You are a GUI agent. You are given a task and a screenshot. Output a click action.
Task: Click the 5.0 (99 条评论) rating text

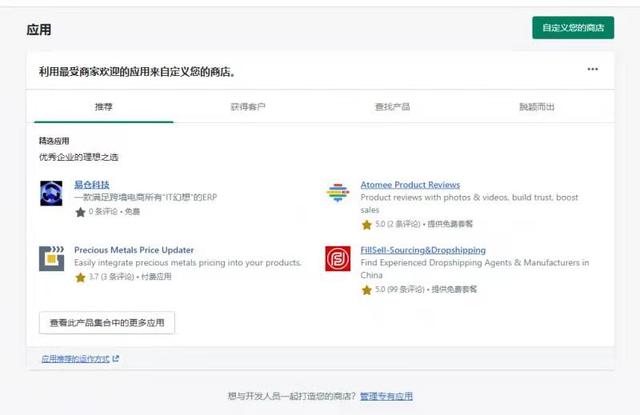[x=426, y=289]
